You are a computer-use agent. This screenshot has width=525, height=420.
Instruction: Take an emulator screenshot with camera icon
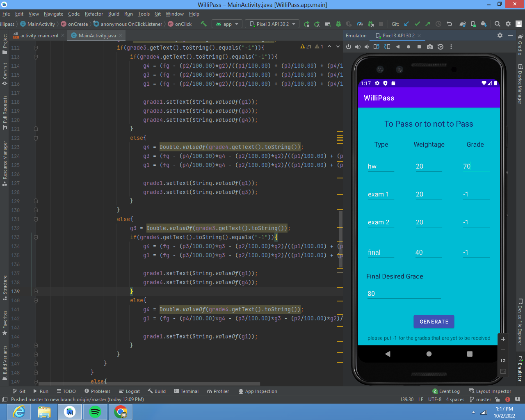(x=429, y=47)
